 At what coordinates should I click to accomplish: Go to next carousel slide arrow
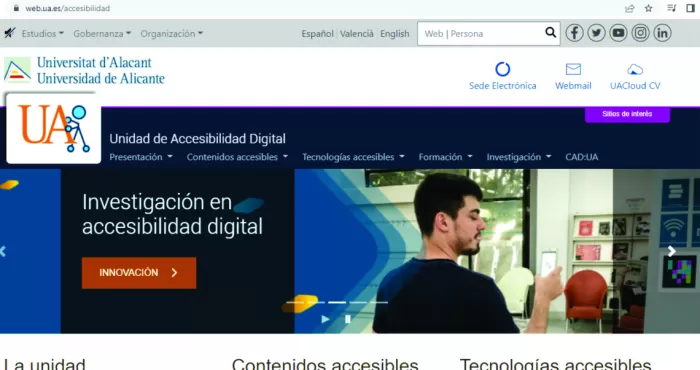(672, 251)
